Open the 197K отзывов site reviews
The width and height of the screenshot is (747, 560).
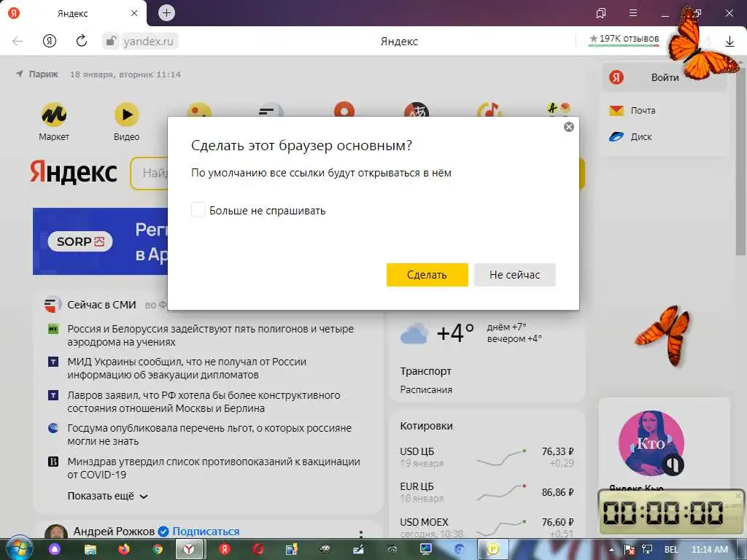pyautogui.click(x=624, y=39)
